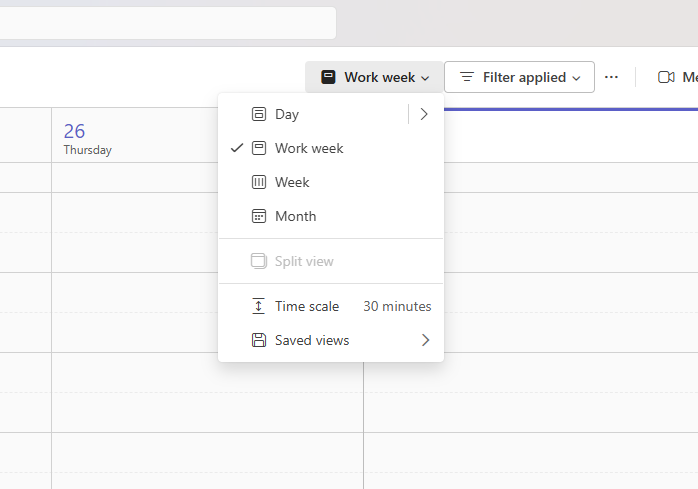Viewport: 698px width, 489px height.
Task: Click the Time scale vertical arrow icon
Action: tap(258, 306)
